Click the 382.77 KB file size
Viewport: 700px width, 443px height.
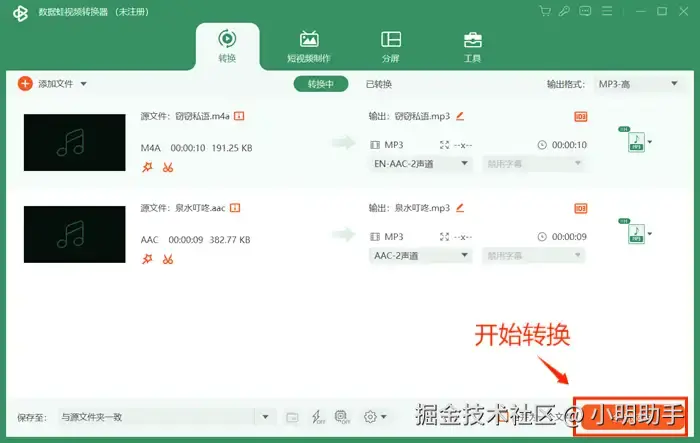pos(229,240)
